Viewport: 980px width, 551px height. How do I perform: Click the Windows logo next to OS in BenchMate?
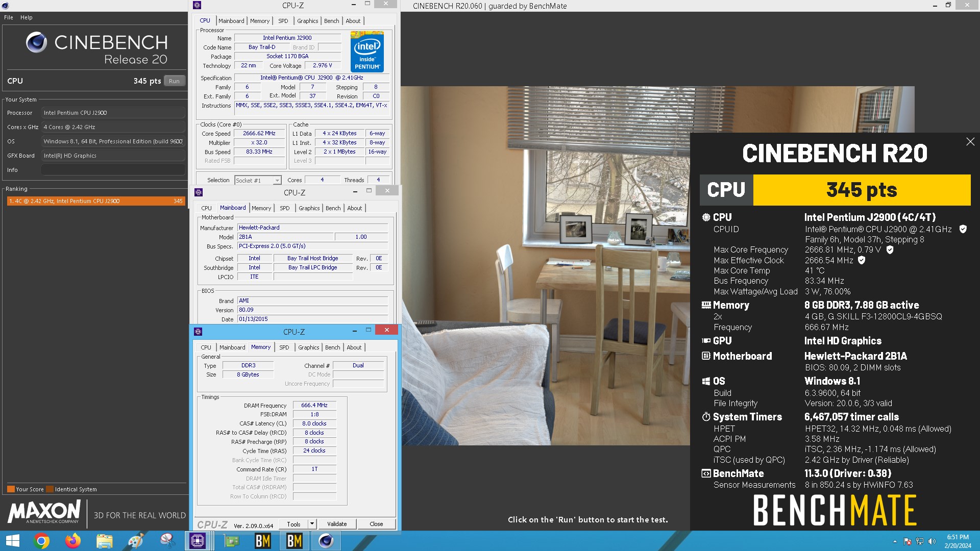(x=706, y=381)
